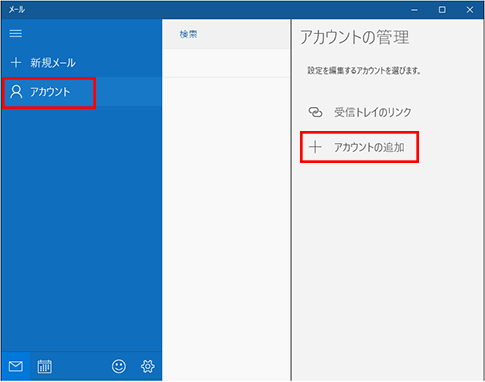Choose 受信トレイのリンク option text
Viewport: 485px width, 382px height.
373,112
